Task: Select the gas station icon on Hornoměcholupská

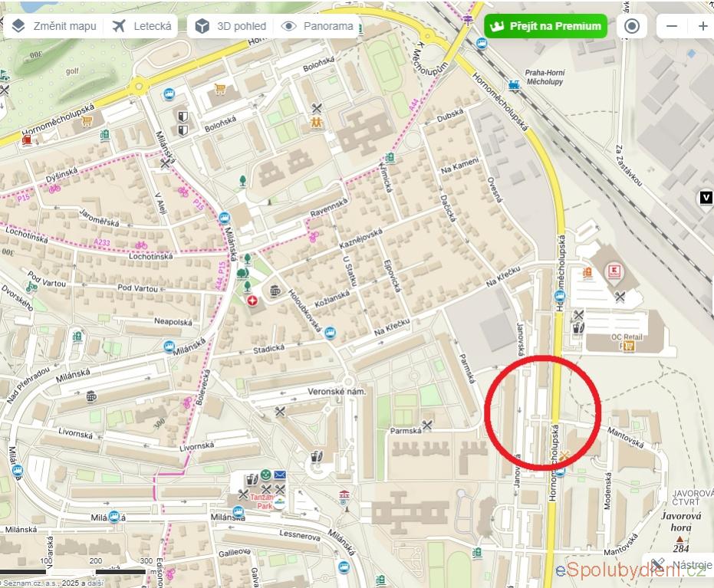Action: (27, 140)
